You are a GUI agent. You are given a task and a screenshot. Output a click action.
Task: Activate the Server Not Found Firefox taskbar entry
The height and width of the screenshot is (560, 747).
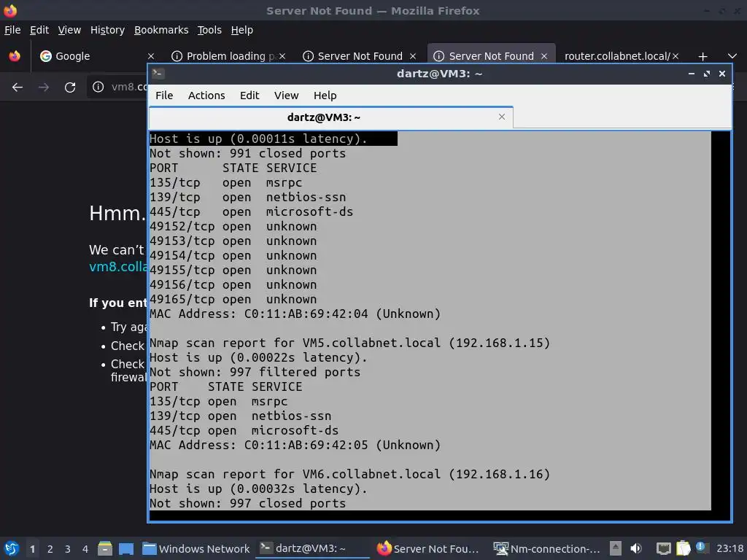coord(428,548)
